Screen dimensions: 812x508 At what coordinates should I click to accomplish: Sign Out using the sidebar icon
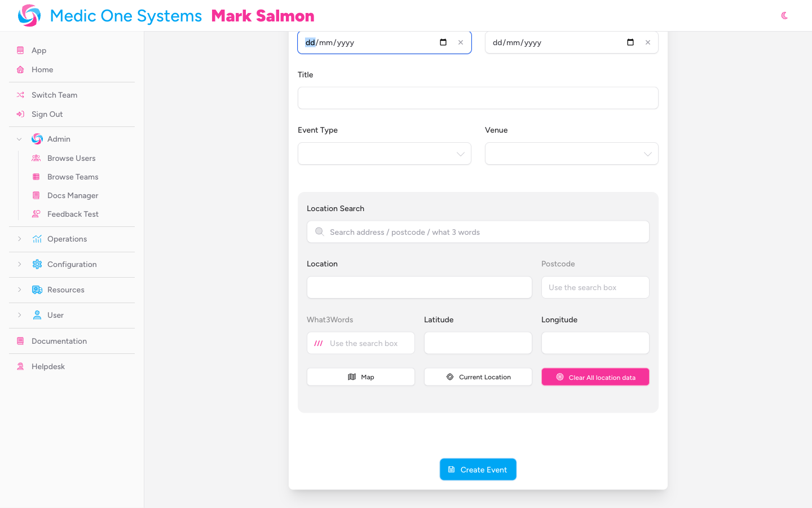[x=20, y=114]
